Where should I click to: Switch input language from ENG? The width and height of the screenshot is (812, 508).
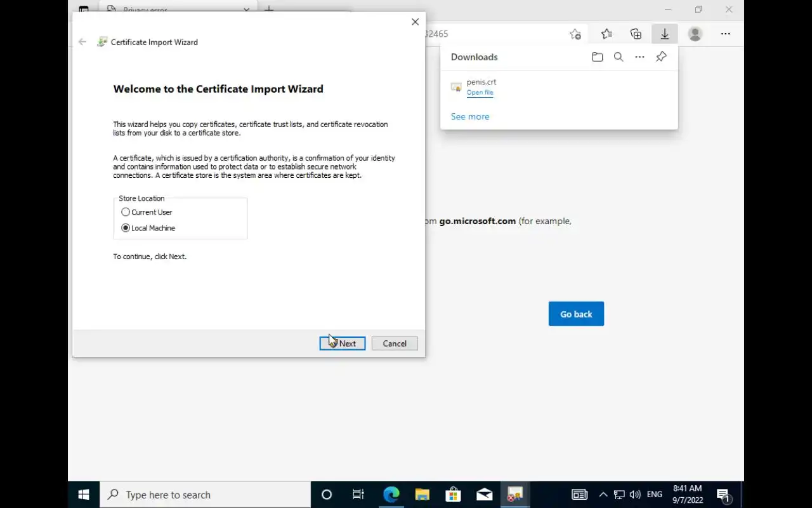(655, 495)
